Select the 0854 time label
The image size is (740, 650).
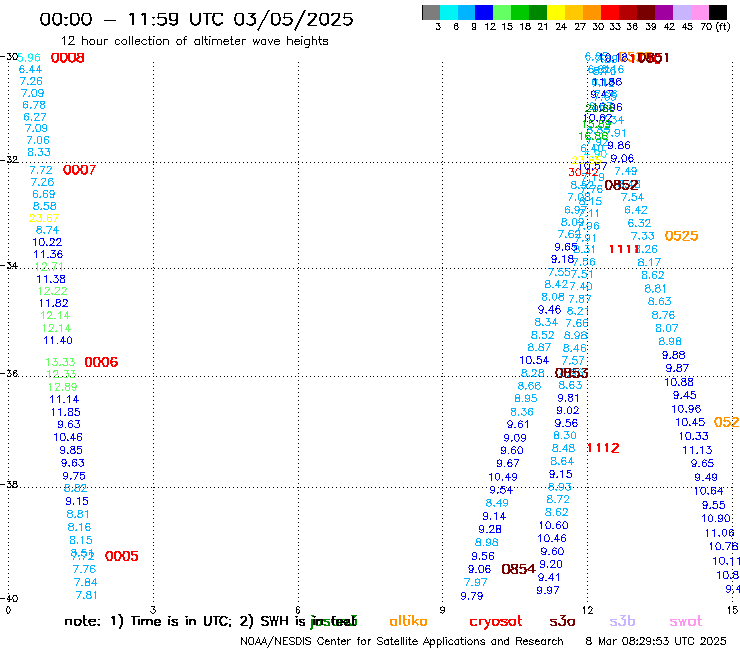click(518, 569)
